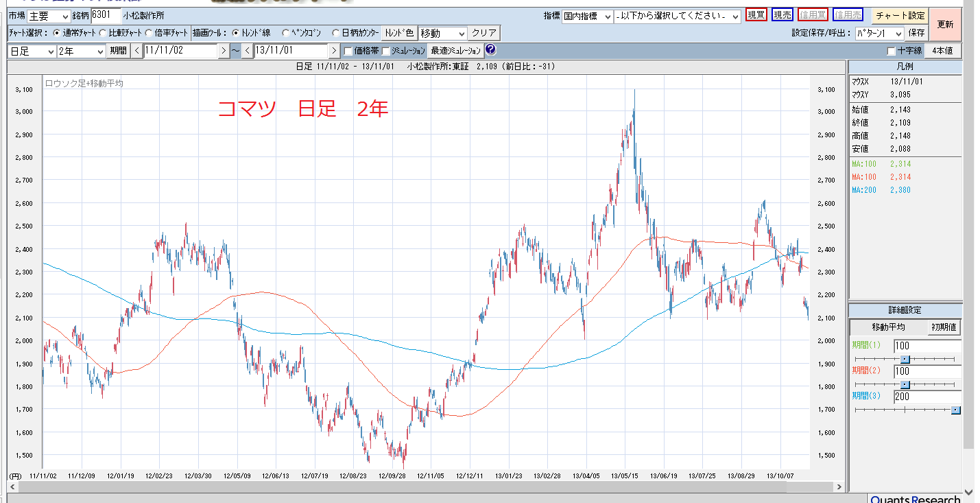
Task: Click the end date field 13/11/01
Action: [x=291, y=51]
